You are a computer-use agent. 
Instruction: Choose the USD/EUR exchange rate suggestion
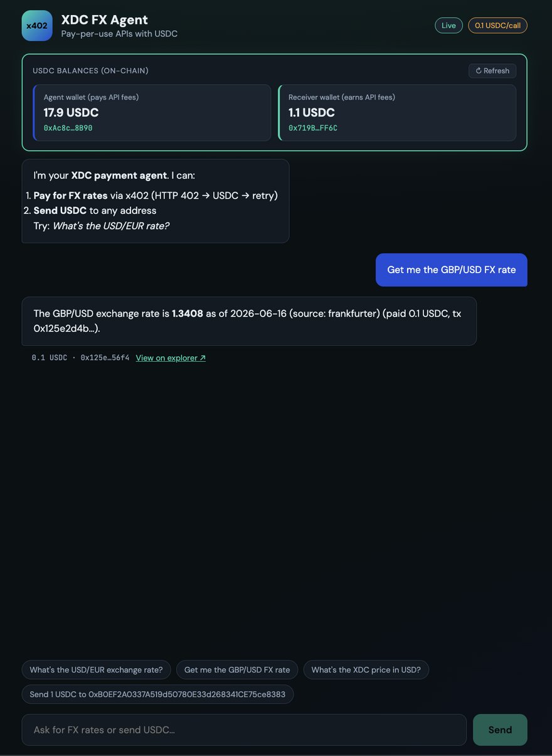point(96,669)
